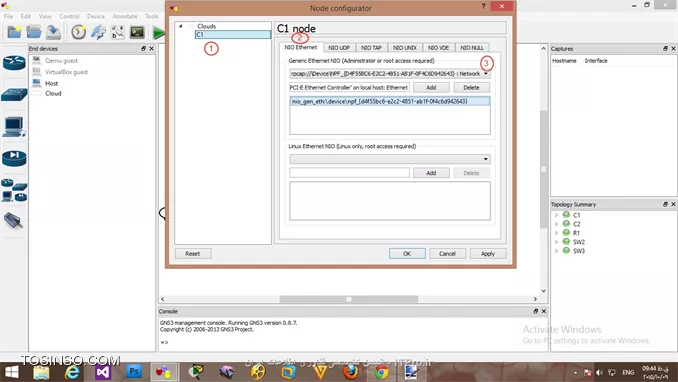Select Qemu guest in End devices
Screen dimensions: 678x382
pos(61,61)
